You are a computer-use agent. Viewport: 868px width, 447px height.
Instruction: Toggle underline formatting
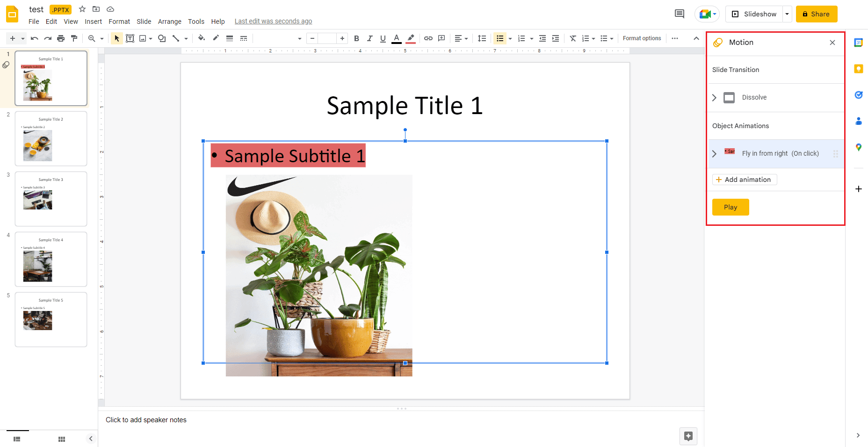(383, 38)
